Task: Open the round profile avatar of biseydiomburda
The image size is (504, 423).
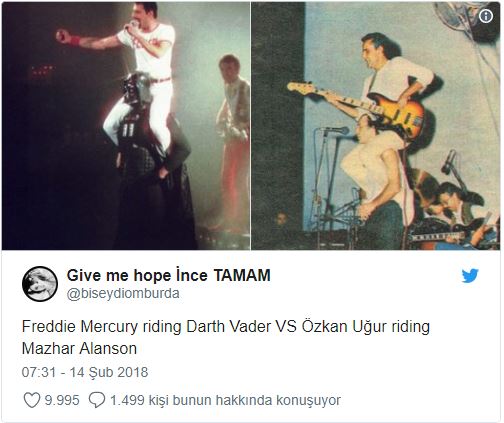Action: [x=40, y=284]
